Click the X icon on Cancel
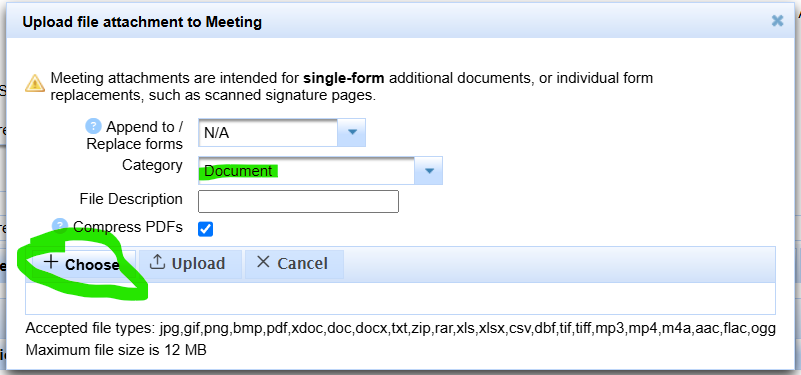Image resolution: width=801 pixels, height=375 pixels. [x=263, y=262]
